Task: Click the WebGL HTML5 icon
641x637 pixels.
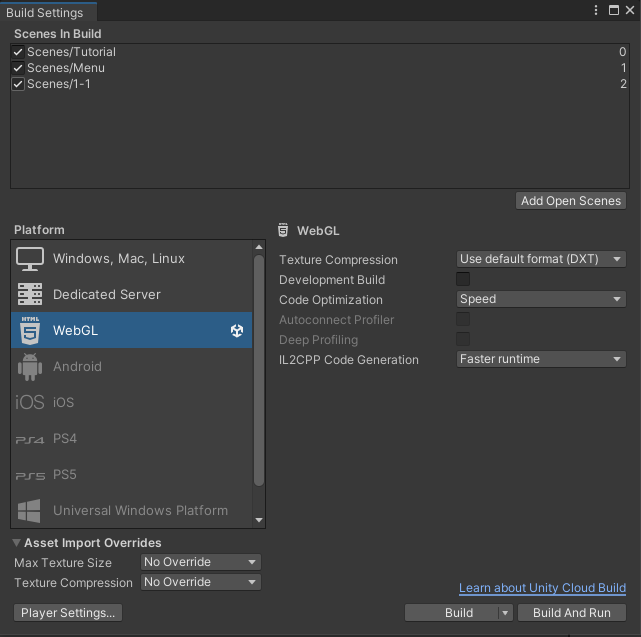Action: pos(30,330)
